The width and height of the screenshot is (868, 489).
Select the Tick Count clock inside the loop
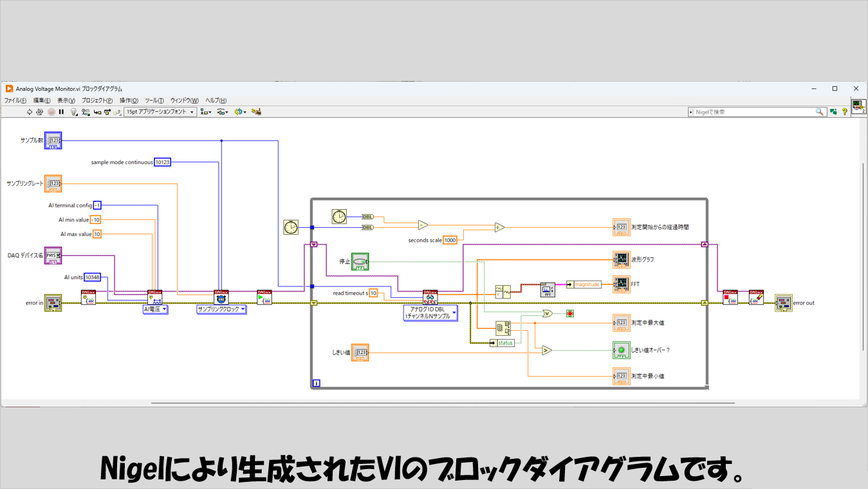click(339, 217)
